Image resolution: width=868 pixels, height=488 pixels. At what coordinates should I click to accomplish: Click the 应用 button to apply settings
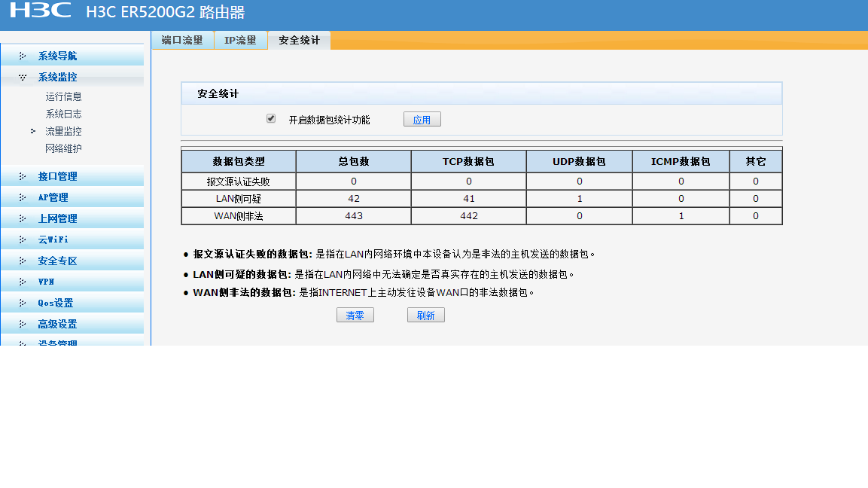422,118
